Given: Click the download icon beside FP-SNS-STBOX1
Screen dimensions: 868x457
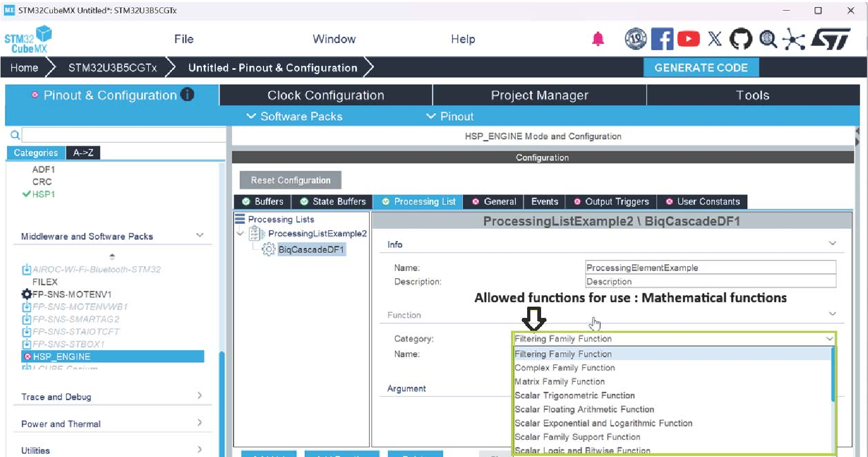Looking at the screenshot, I should coord(26,344).
